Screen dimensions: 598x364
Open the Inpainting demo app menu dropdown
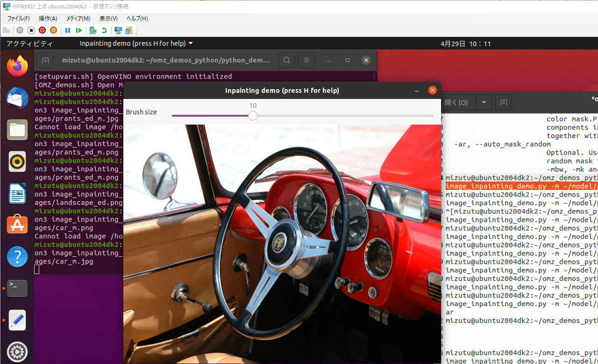[136, 43]
